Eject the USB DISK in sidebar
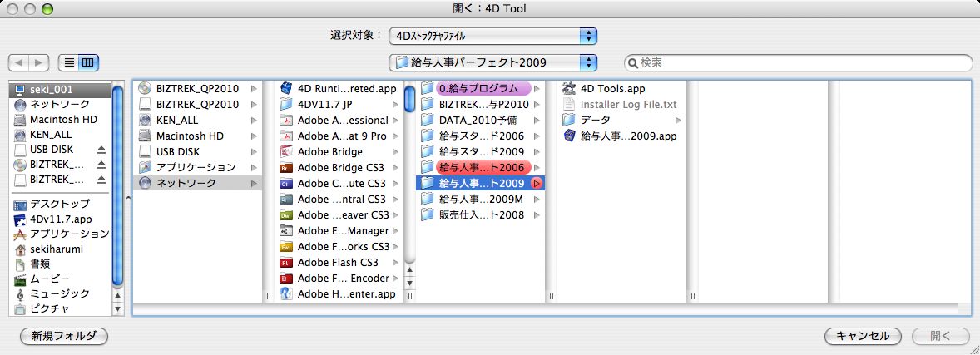The image size is (980, 355). point(101,150)
